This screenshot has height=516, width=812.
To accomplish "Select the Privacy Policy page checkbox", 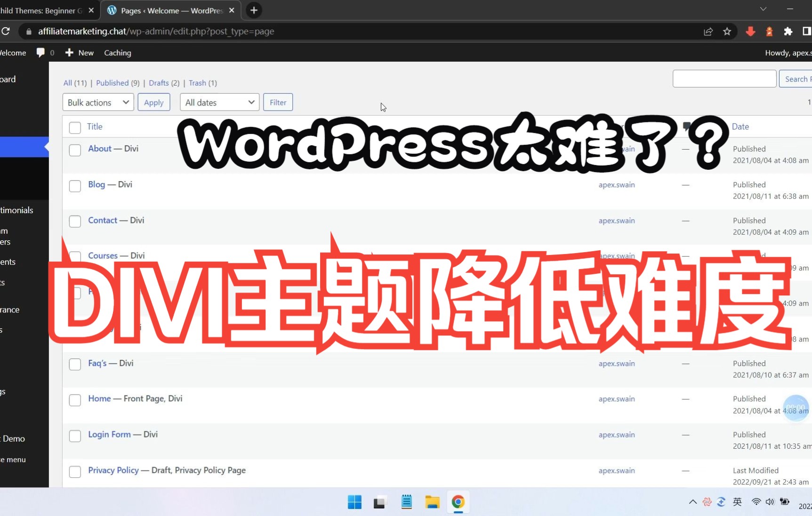I will click(75, 472).
